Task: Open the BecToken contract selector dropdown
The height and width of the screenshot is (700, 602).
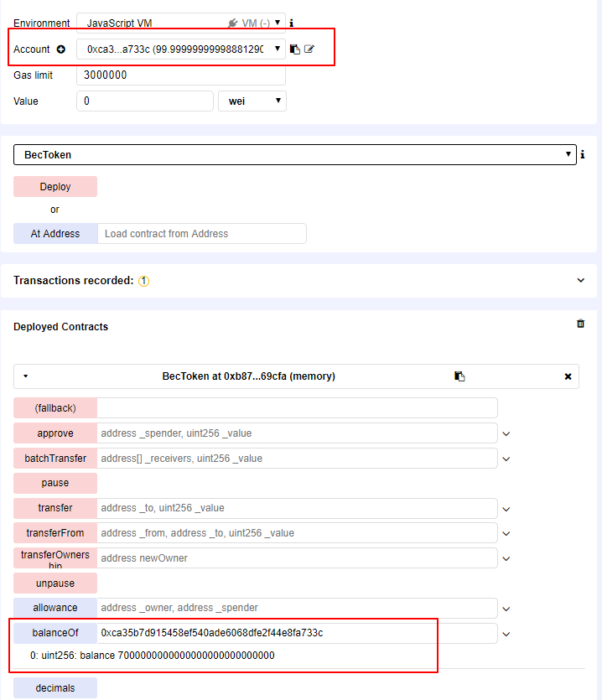Action: (x=295, y=154)
